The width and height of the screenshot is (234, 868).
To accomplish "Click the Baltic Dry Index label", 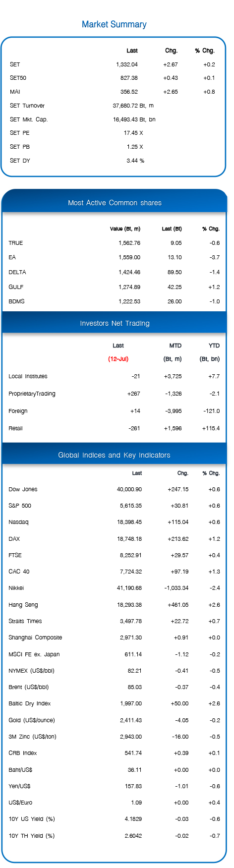I will coord(30,703).
